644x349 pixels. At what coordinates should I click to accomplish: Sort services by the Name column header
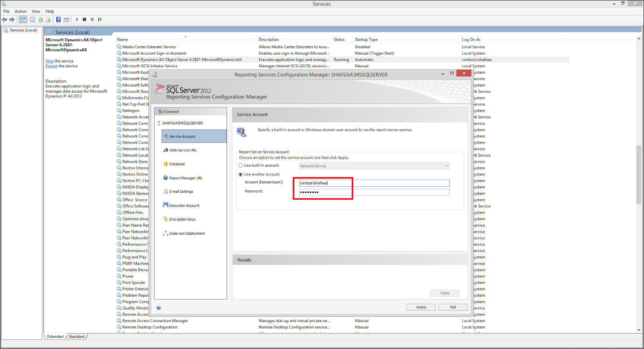point(186,39)
